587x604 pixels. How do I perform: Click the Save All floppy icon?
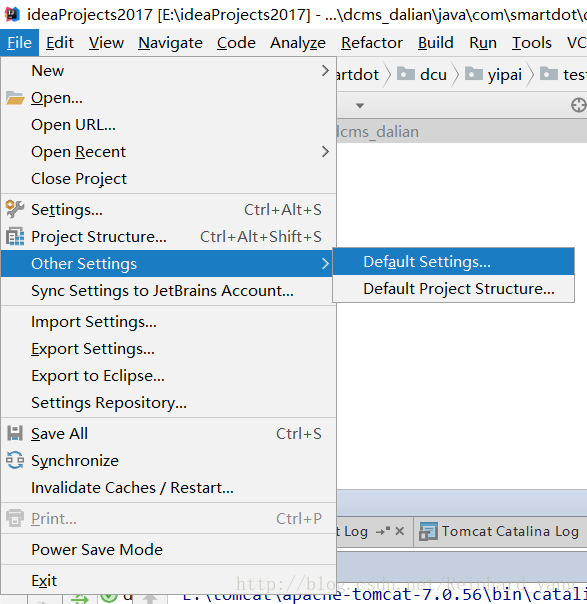(15, 433)
